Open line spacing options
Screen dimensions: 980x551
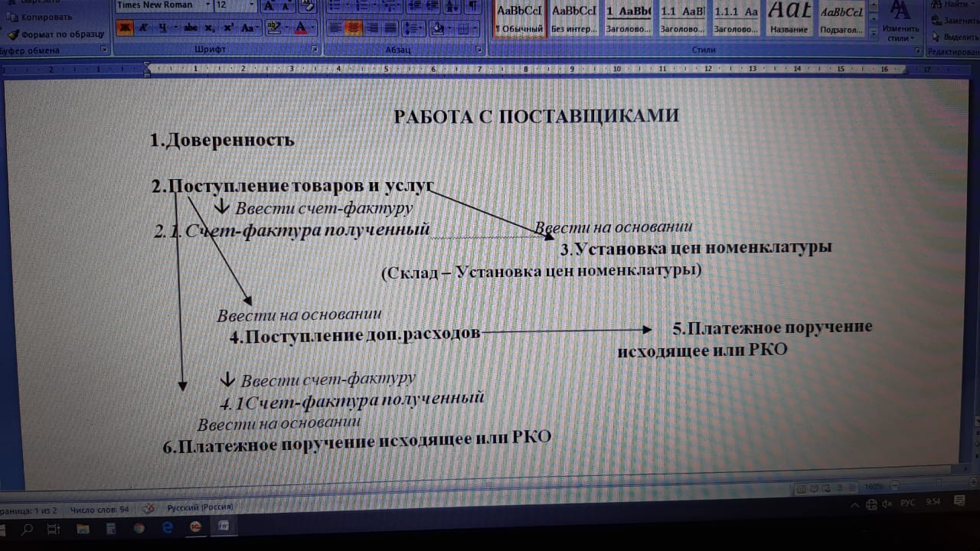413,28
